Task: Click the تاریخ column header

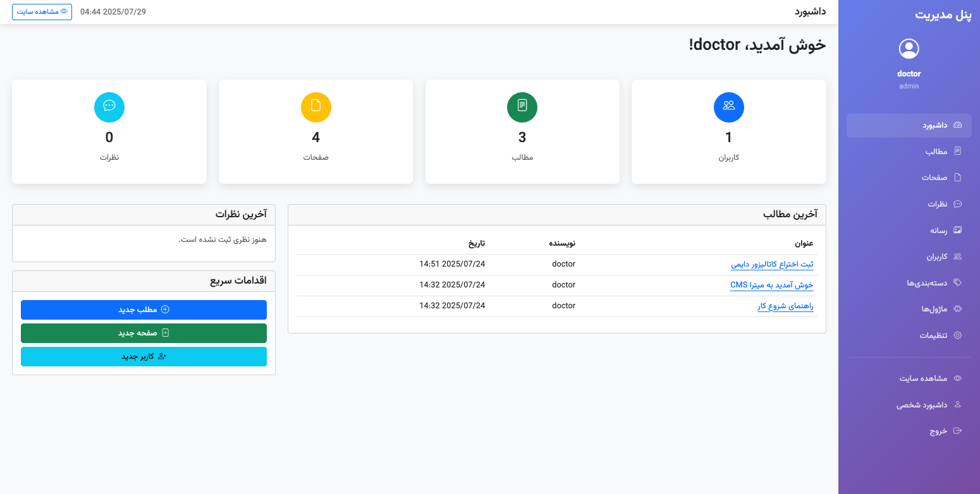Action: pos(477,243)
